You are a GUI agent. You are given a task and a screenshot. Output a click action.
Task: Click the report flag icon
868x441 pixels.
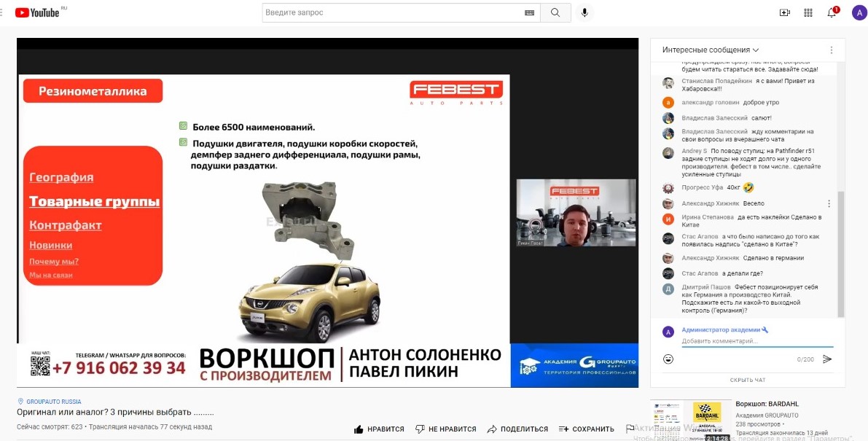click(x=630, y=429)
